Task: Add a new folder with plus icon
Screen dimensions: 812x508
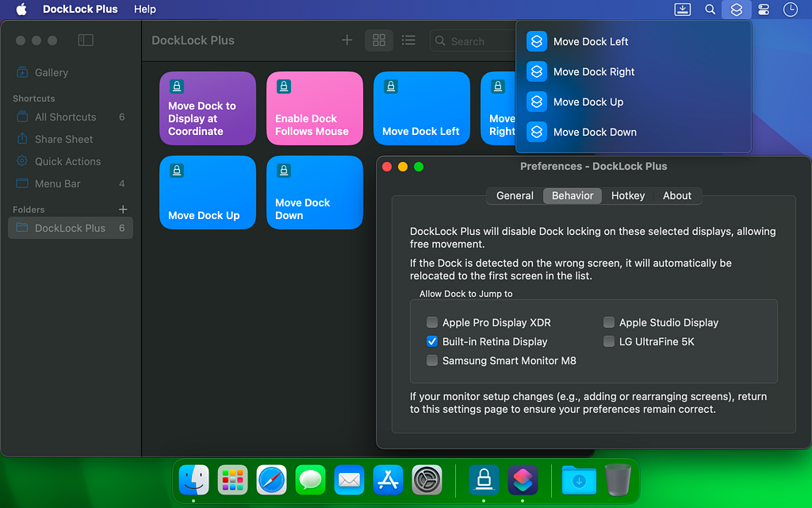Action: 123,210
